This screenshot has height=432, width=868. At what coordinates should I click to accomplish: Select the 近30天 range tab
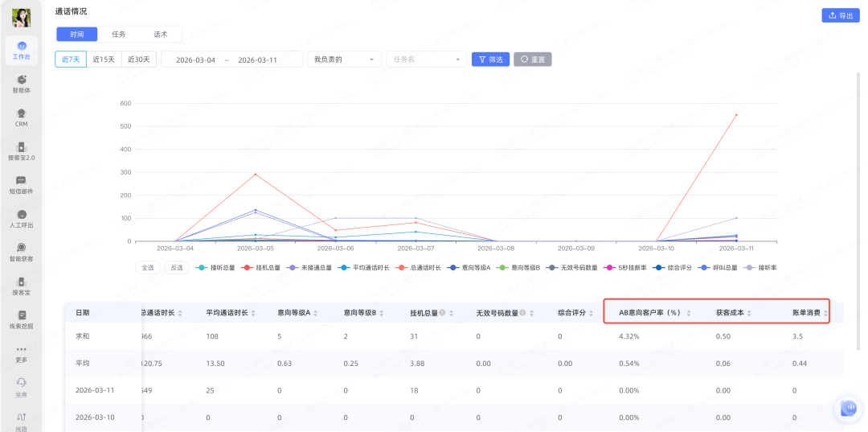coord(137,60)
